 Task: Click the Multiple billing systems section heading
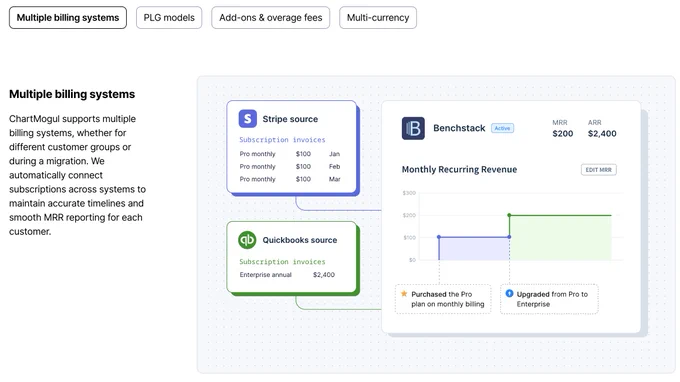point(72,94)
